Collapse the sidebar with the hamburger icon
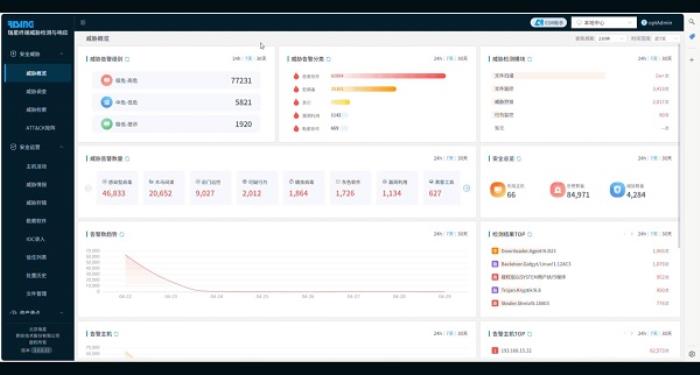 click(83, 22)
